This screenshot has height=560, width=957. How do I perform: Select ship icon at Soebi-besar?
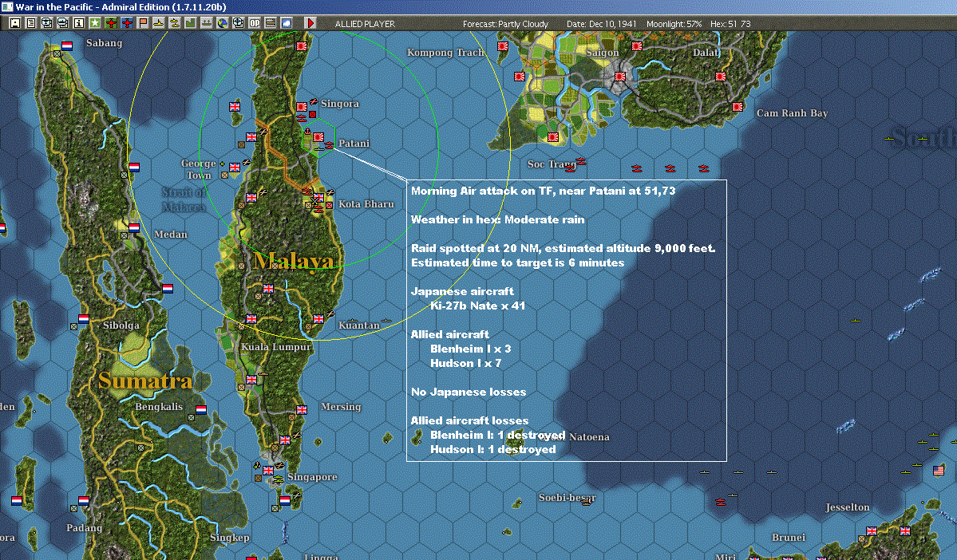(587, 502)
